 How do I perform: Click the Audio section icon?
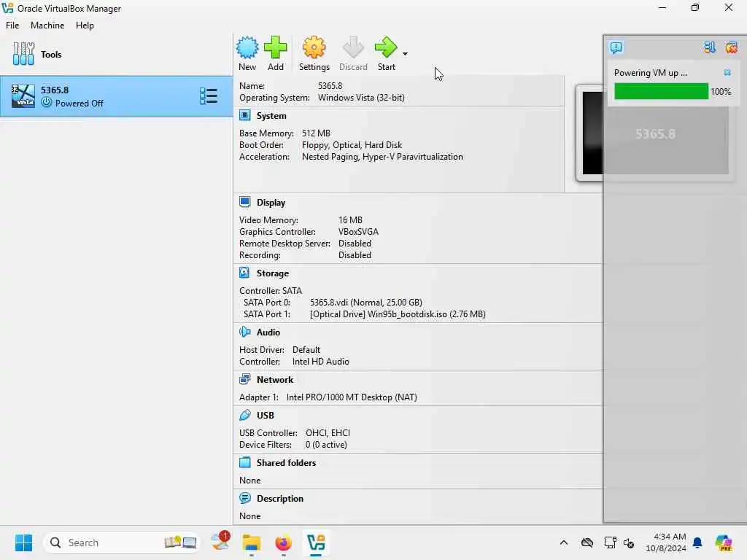[245, 332]
